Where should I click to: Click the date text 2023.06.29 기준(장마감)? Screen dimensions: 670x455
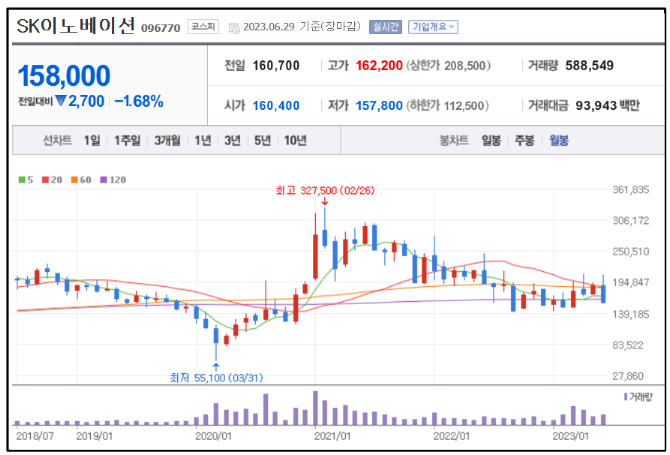302,27
